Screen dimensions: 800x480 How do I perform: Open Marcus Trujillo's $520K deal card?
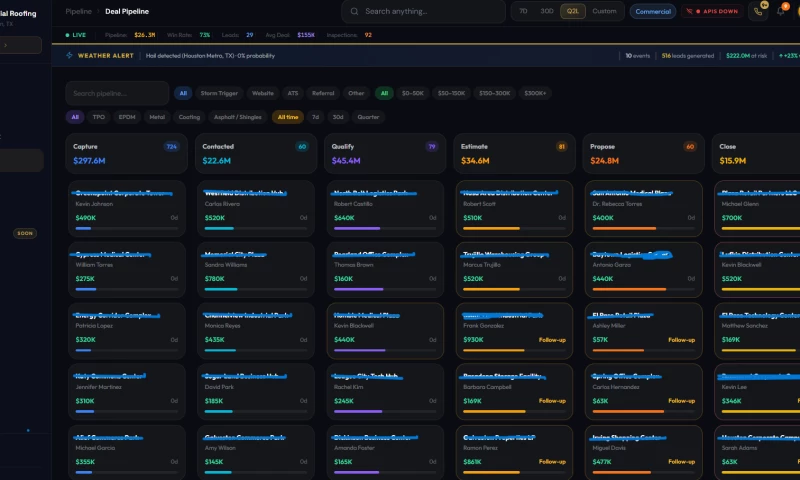[514, 269]
